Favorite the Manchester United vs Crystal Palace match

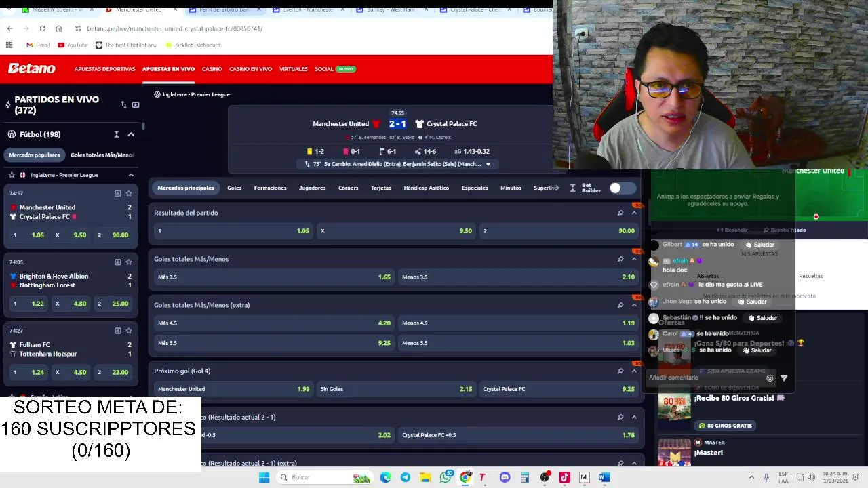pos(129,193)
